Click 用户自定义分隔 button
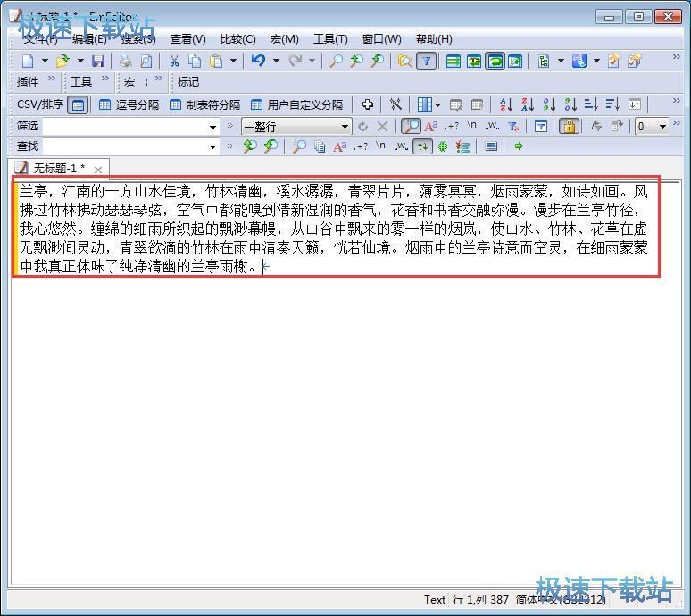This screenshot has height=616, width=691. point(296,104)
